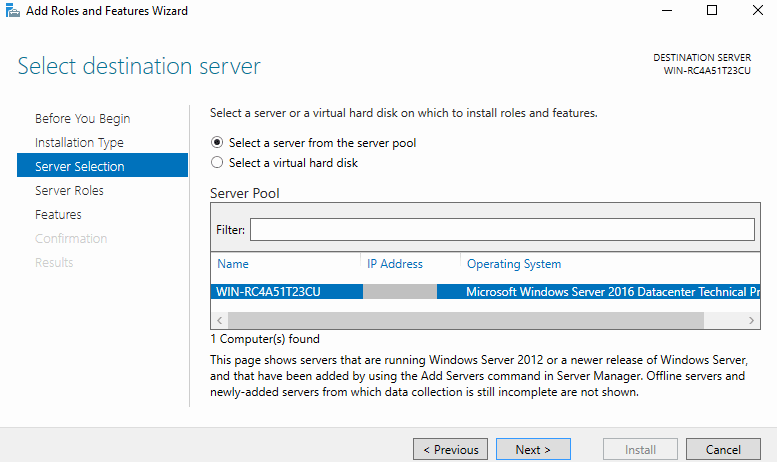Go back with Previous button
The image size is (777, 462).
(450, 450)
